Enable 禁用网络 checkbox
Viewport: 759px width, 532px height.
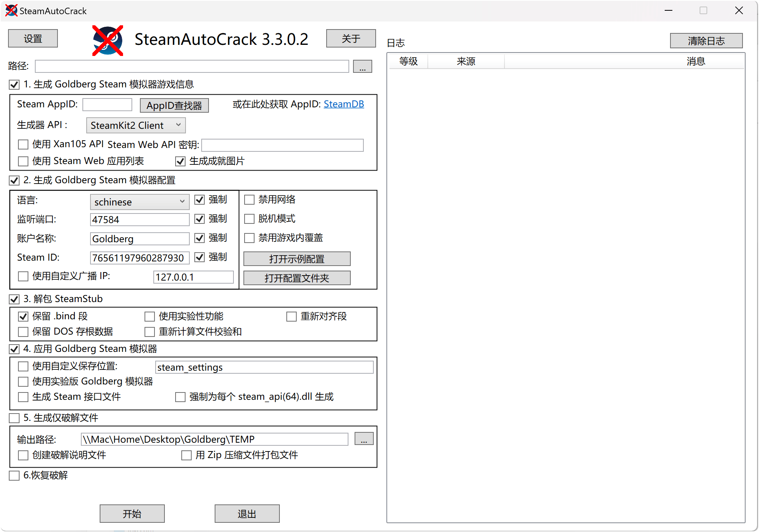[250, 200]
